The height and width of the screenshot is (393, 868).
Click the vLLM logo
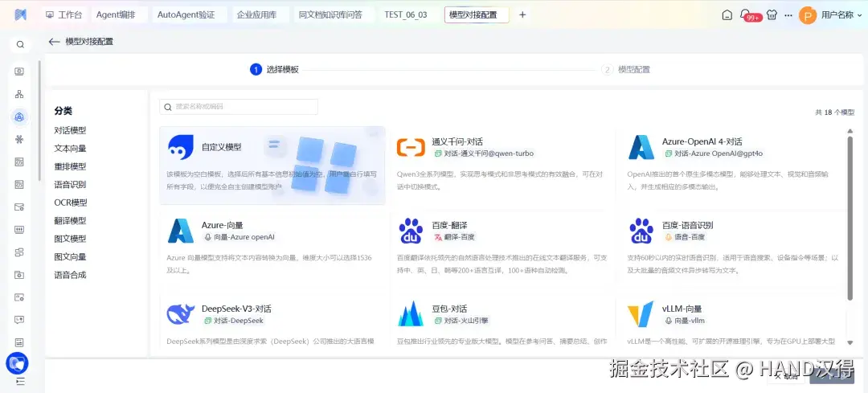(641, 314)
